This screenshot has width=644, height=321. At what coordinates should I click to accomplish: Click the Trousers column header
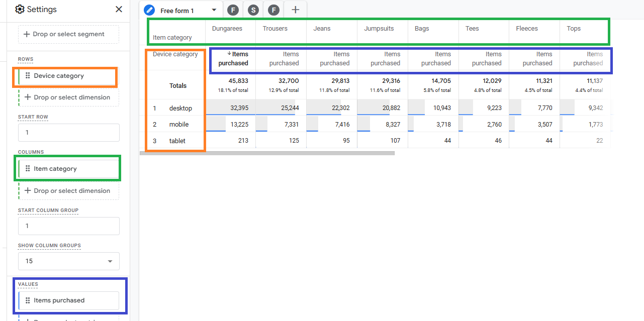pyautogui.click(x=274, y=29)
